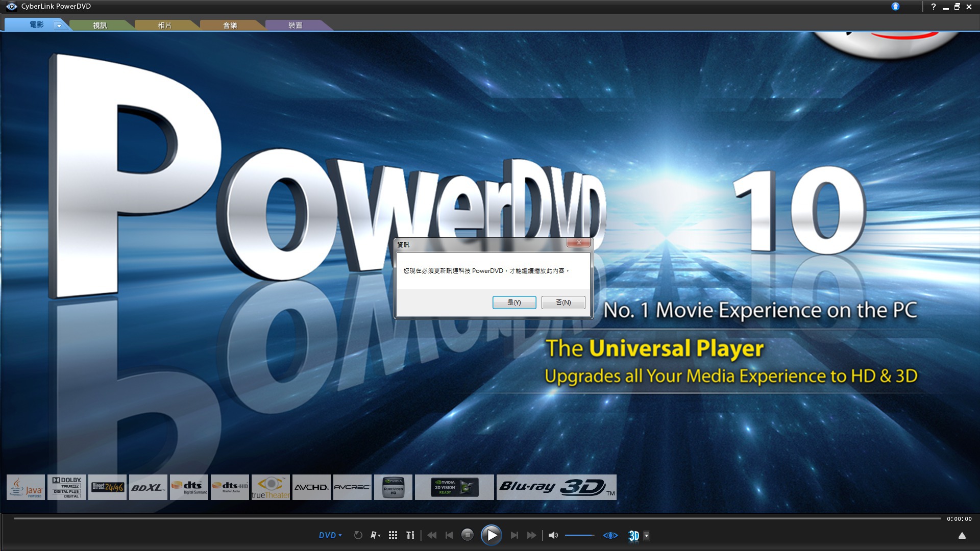Viewport: 980px width, 551px height.
Task: Click the 0:00:00 elapsed time display
Action: click(960, 519)
